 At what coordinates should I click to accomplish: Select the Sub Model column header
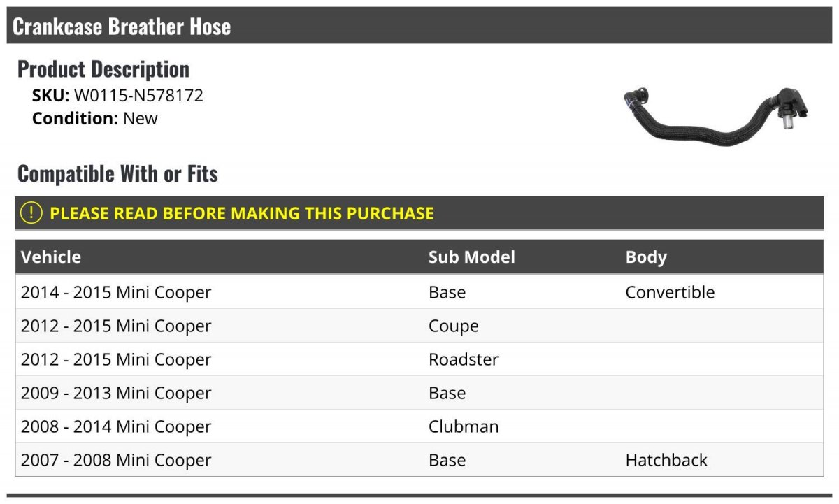tap(472, 257)
